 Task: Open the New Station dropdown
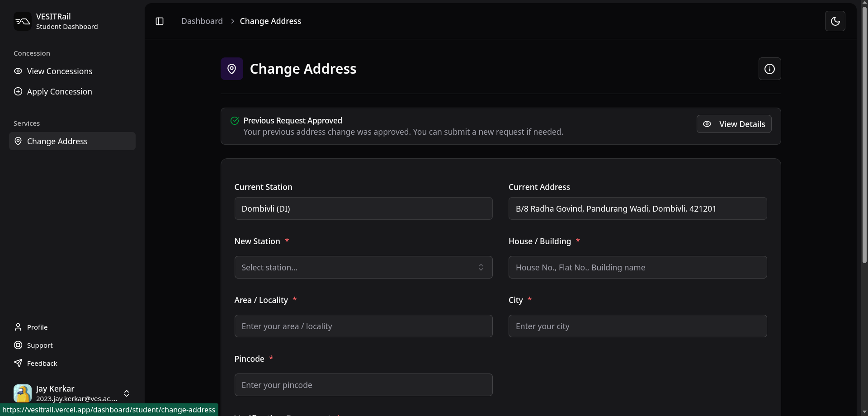(x=363, y=267)
